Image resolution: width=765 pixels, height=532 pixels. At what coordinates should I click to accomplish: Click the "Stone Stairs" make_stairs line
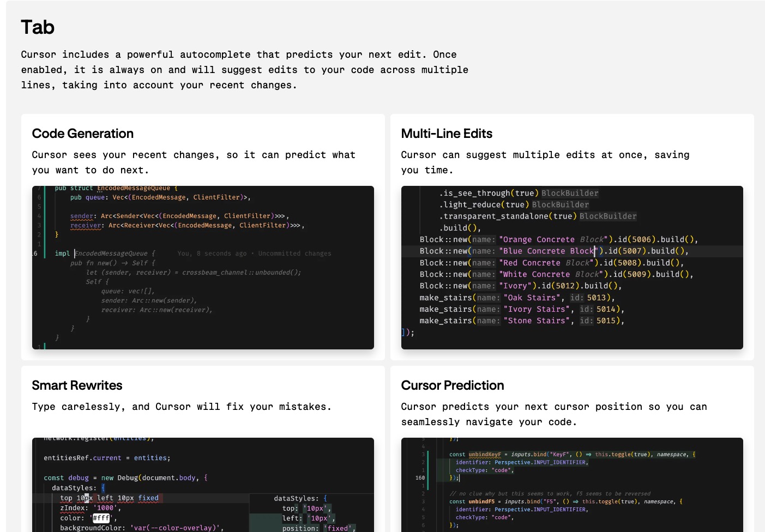click(521, 321)
